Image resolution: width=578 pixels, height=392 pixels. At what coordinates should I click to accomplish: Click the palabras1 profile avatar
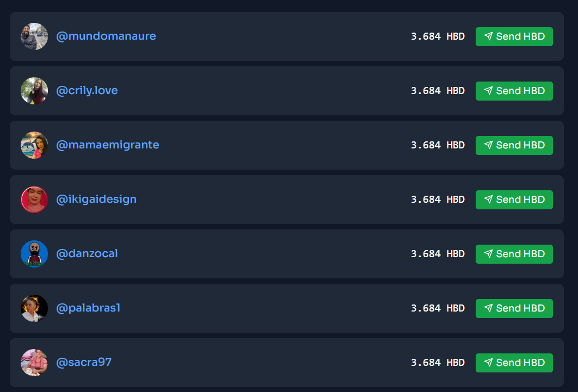pyautogui.click(x=34, y=308)
